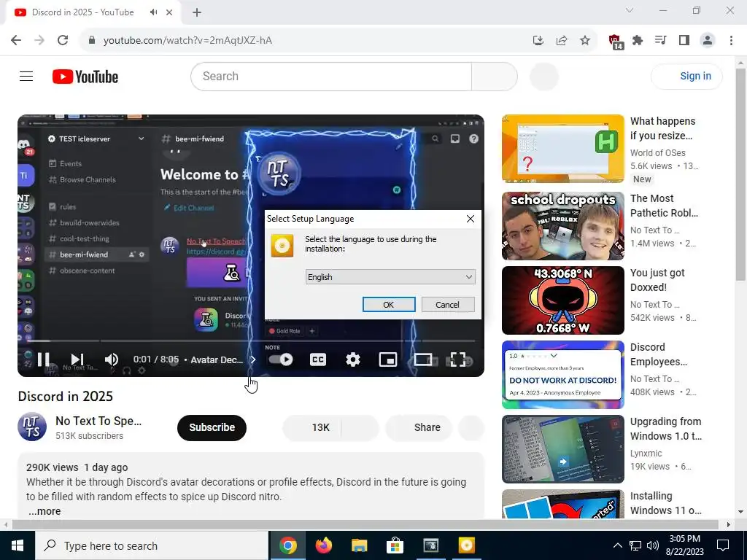The width and height of the screenshot is (747, 560).
Task: Go to YouTube home via logo
Action: pyautogui.click(x=85, y=77)
